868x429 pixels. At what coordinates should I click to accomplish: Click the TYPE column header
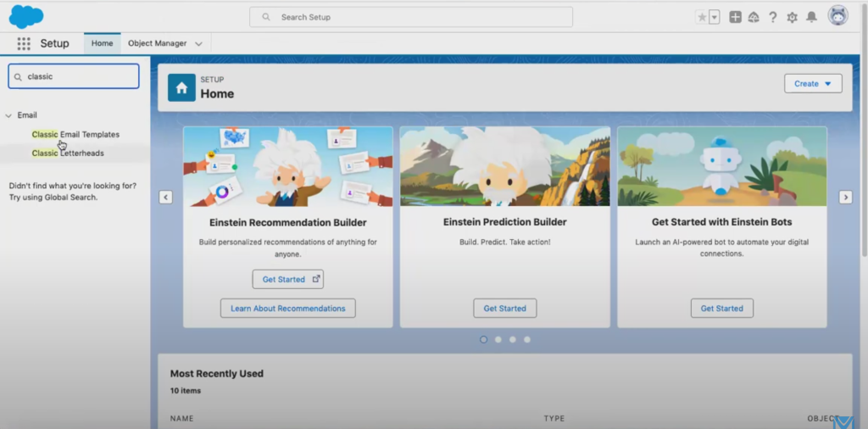click(x=554, y=419)
